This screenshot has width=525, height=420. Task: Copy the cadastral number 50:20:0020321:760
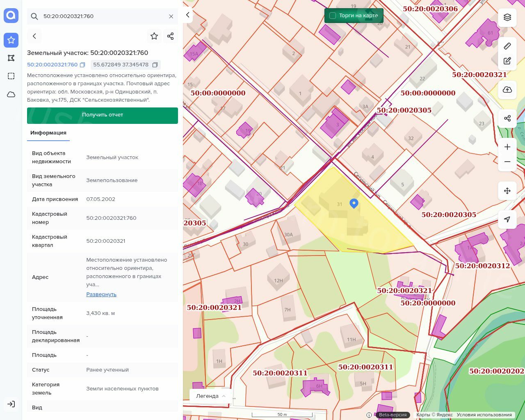click(x=82, y=65)
